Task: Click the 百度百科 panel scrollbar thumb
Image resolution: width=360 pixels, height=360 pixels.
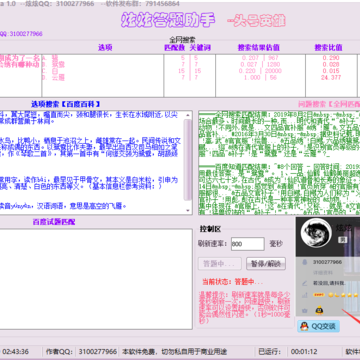Action: click(188, 159)
